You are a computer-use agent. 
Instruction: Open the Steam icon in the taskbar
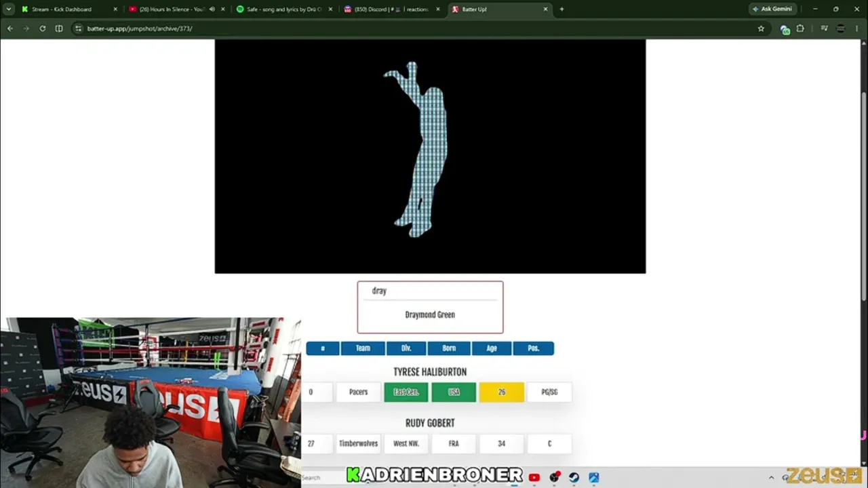[574, 478]
